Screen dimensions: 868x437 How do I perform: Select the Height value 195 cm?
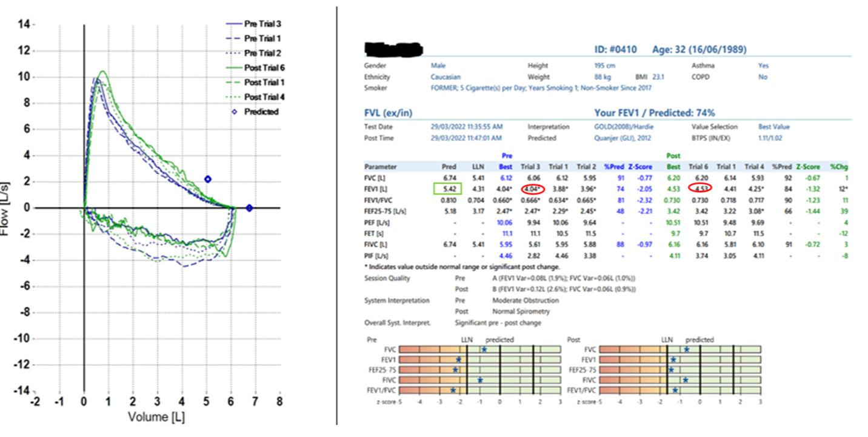coord(604,65)
